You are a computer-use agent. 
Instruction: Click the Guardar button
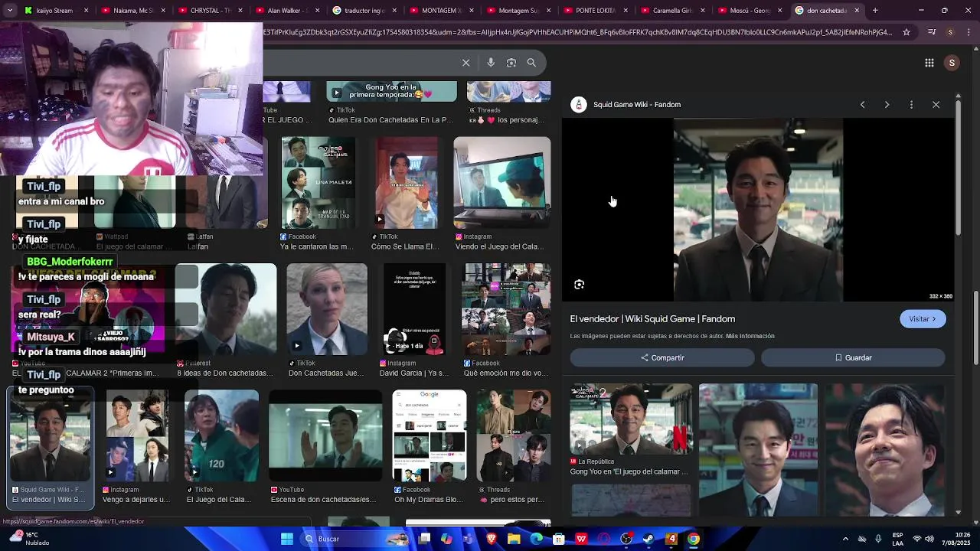click(x=853, y=357)
